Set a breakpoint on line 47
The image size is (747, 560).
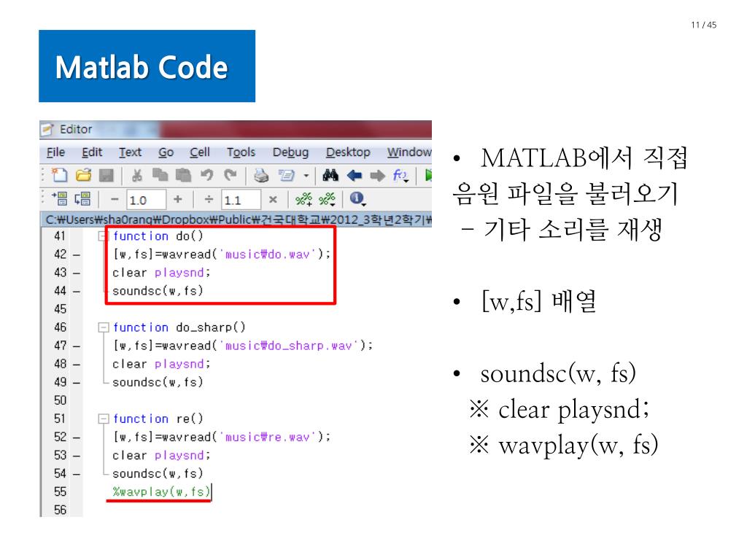tap(76, 346)
